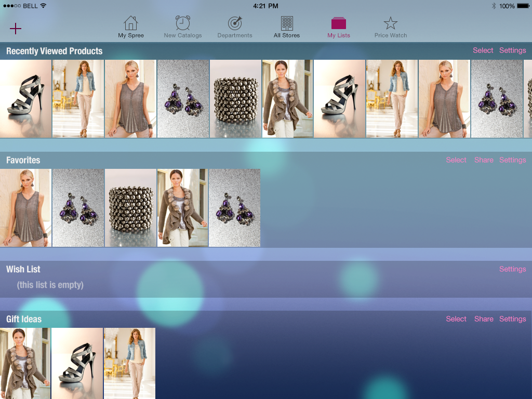Enable selection mode in Favorites

[456, 160]
